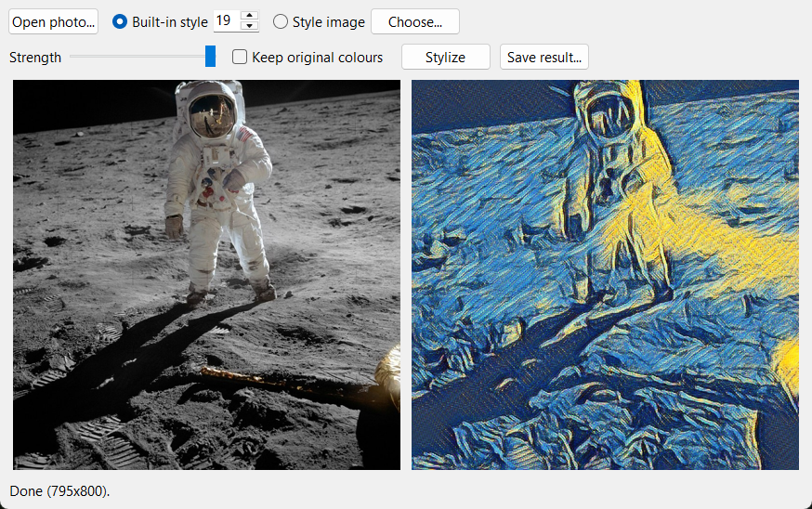
Task: Select the Style image radio button
Action: (281, 21)
